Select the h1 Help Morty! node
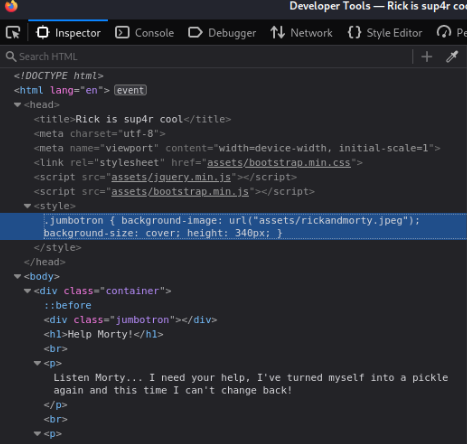This screenshot has height=444, width=467. (x=103, y=334)
